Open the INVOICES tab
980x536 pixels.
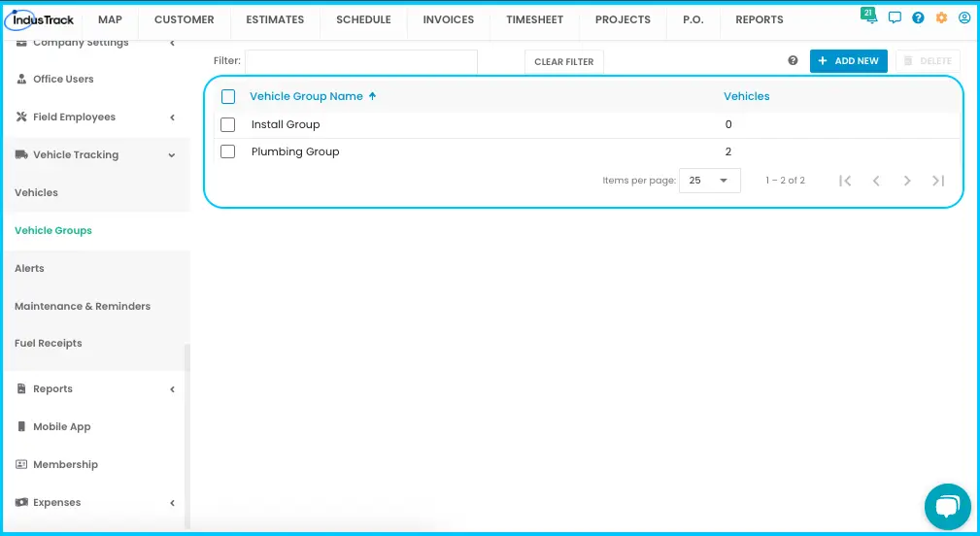[x=448, y=19]
